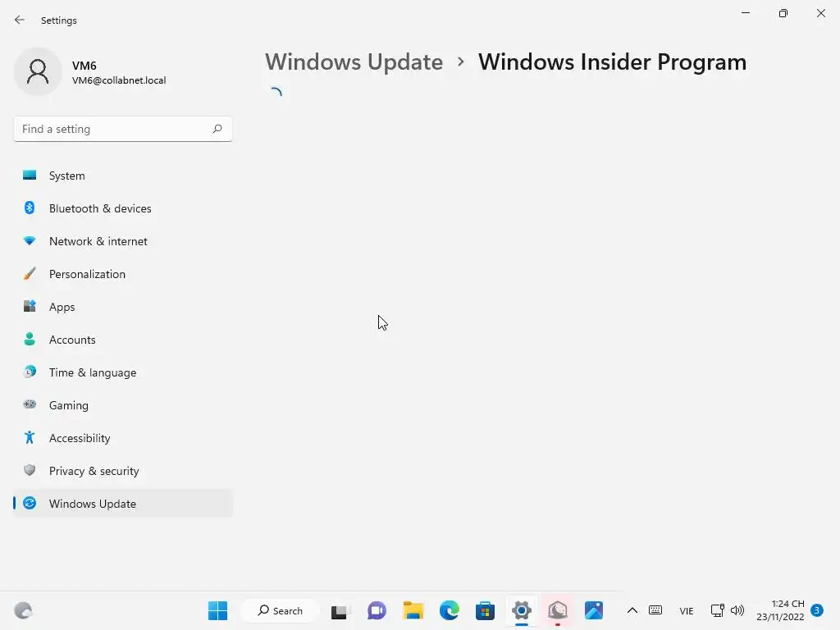
Task: Open Microsoft Store from taskbar
Action: (x=486, y=610)
